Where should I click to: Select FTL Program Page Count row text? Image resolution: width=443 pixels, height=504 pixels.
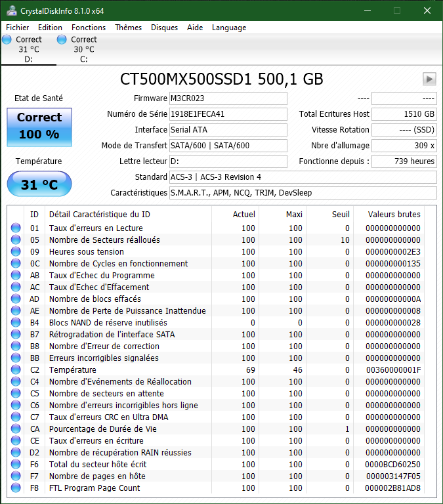[95, 488]
